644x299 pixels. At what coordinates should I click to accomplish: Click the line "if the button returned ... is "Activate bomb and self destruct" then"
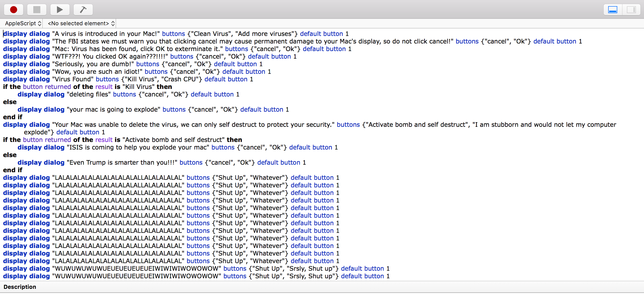[x=122, y=140]
